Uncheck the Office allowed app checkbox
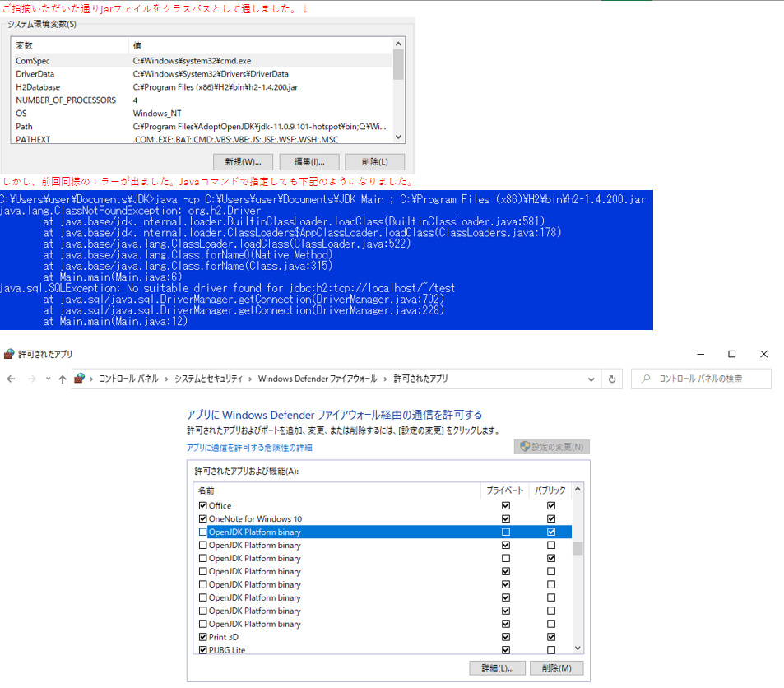This screenshot has width=784, height=688. point(202,505)
